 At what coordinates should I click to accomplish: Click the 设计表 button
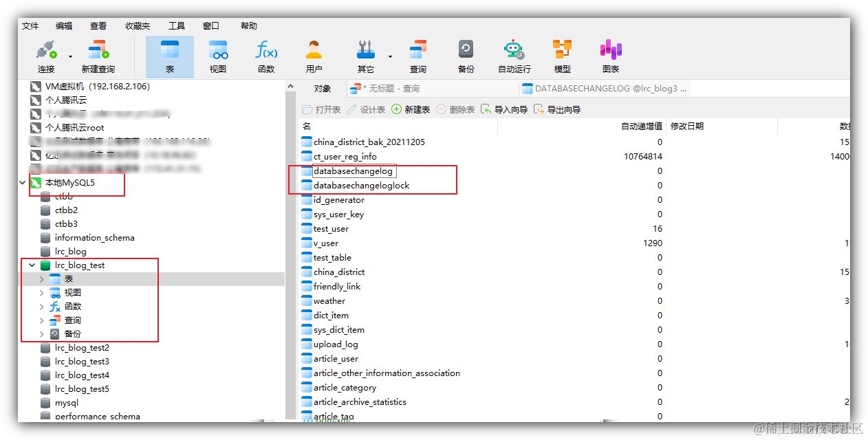point(366,109)
